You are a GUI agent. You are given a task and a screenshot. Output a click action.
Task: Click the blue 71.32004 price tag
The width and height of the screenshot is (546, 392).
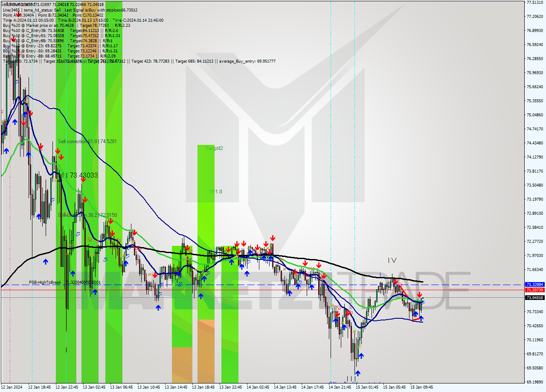[x=534, y=284]
